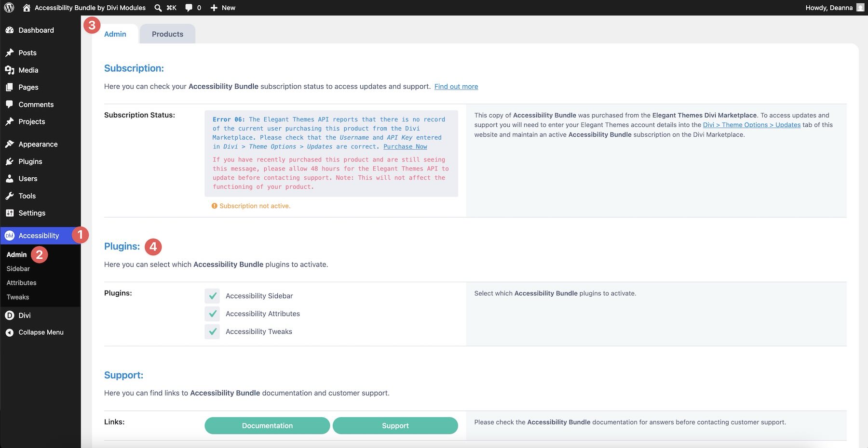Click the Pages icon in the sidebar
868x448 pixels.
point(10,87)
